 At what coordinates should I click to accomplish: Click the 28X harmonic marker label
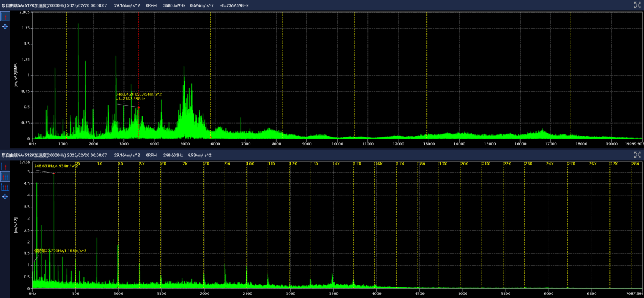click(x=634, y=164)
